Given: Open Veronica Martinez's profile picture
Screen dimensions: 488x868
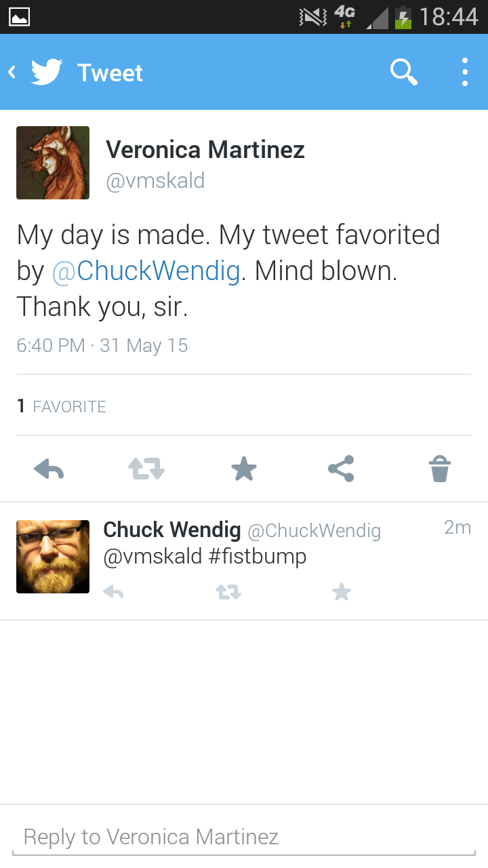Looking at the screenshot, I should (x=53, y=163).
